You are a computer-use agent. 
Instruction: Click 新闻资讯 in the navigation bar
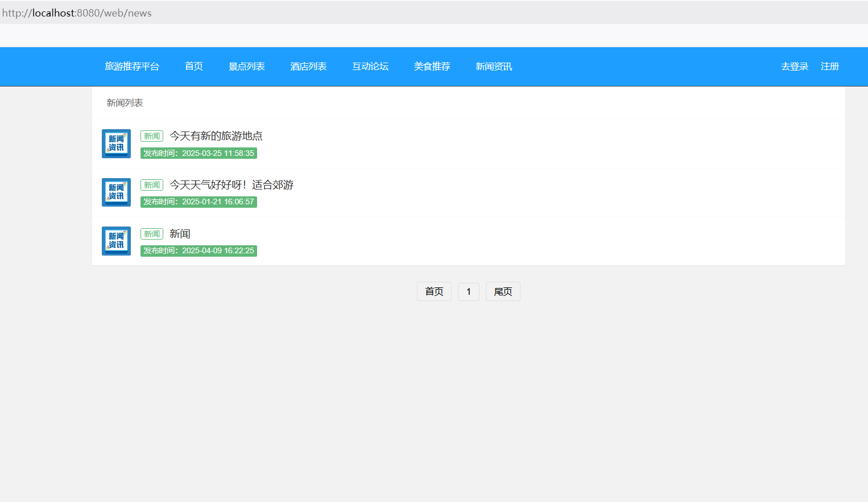pyautogui.click(x=494, y=67)
